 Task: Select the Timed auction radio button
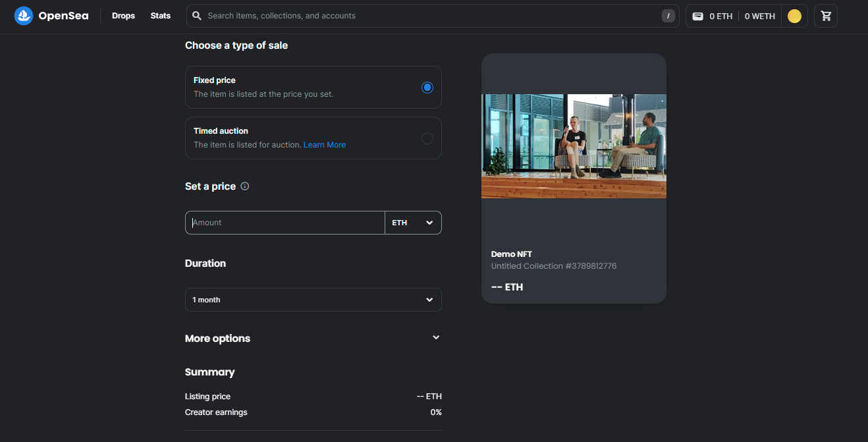point(427,138)
